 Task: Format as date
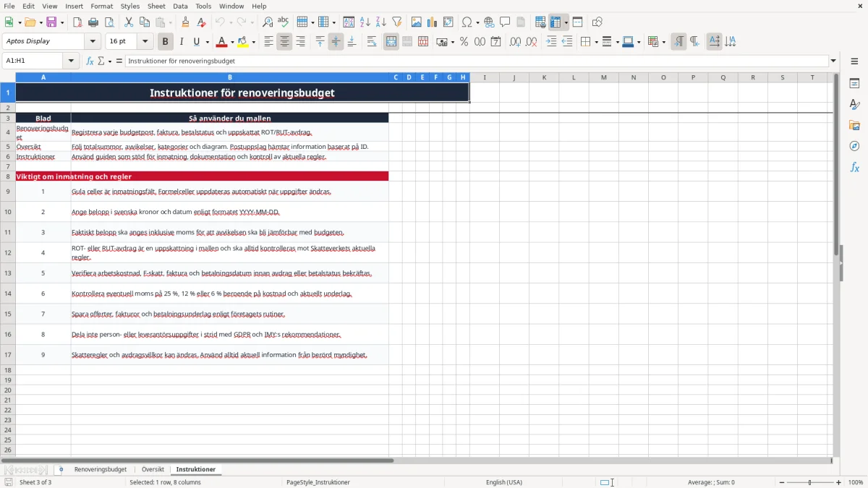(x=495, y=42)
